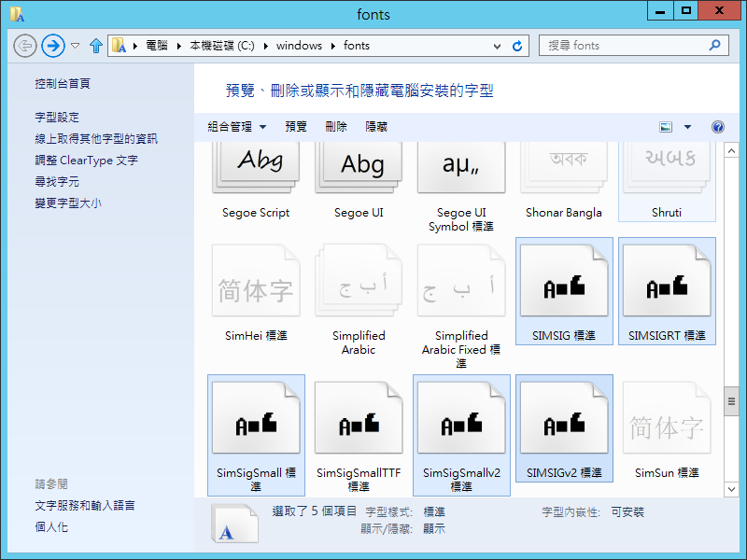747x560 pixels.
Task: Open 控制台首頁 link
Action: (63, 84)
